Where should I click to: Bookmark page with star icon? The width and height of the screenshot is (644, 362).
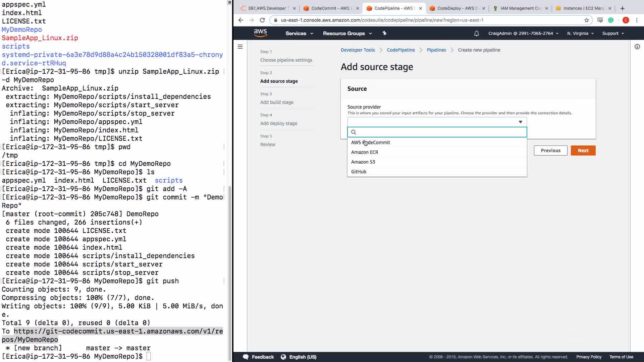(587, 20)
